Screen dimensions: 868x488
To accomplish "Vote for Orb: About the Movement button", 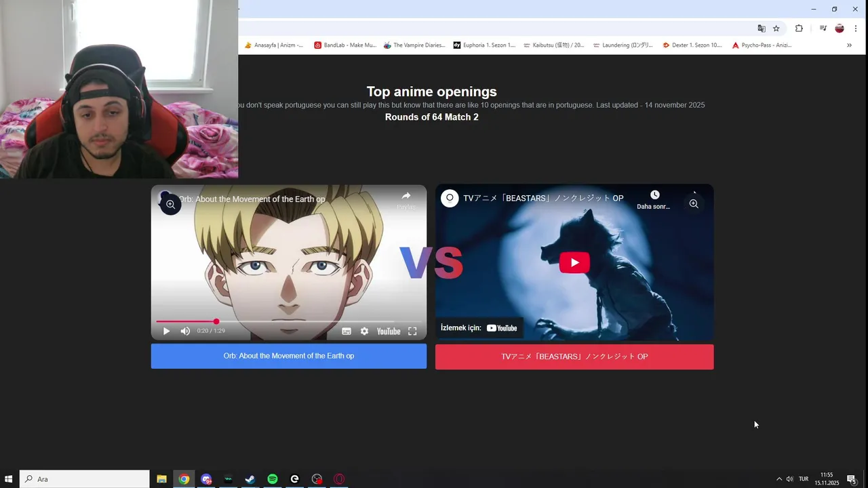I will tap(289, 356).
